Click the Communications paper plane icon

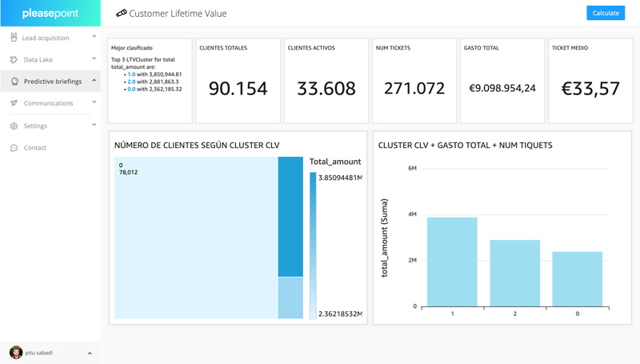tap(14, 103)
